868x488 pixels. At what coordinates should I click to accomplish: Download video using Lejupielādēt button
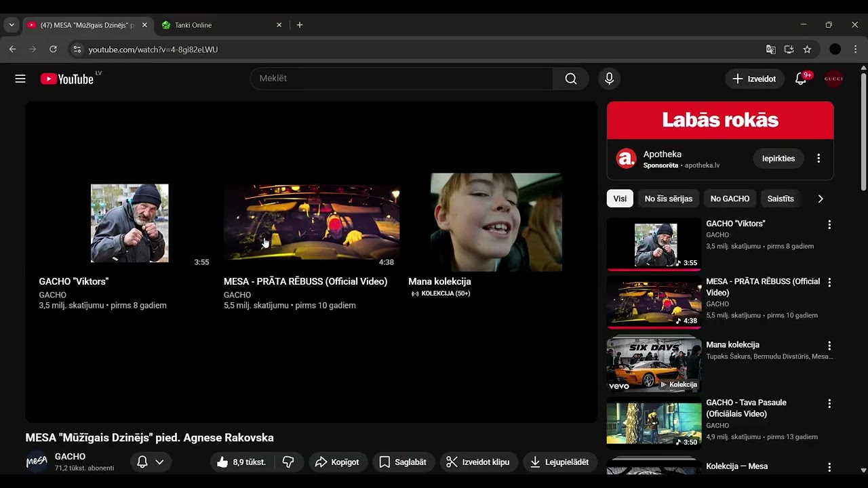click(560, 462)
